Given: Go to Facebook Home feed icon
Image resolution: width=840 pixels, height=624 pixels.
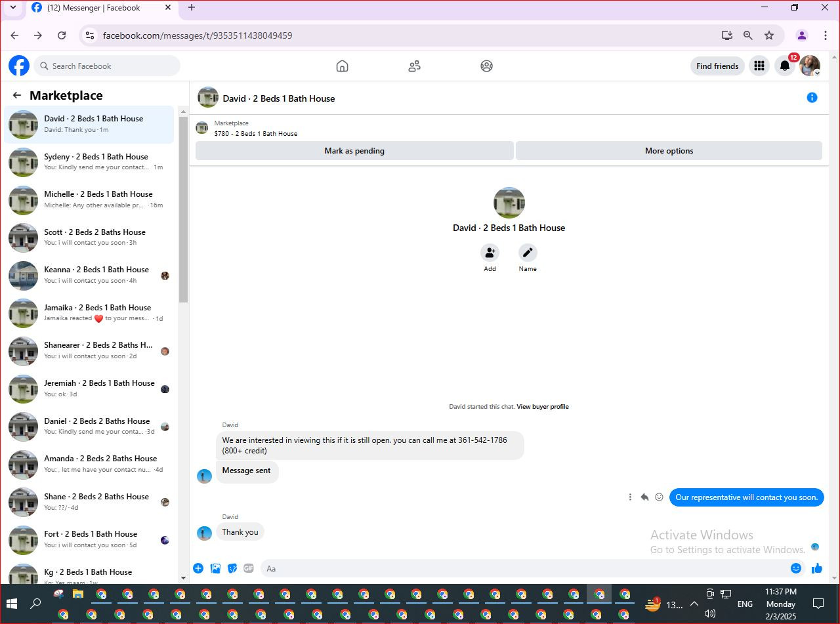Looking at the screenshot, I should click(x=342, y=66).
